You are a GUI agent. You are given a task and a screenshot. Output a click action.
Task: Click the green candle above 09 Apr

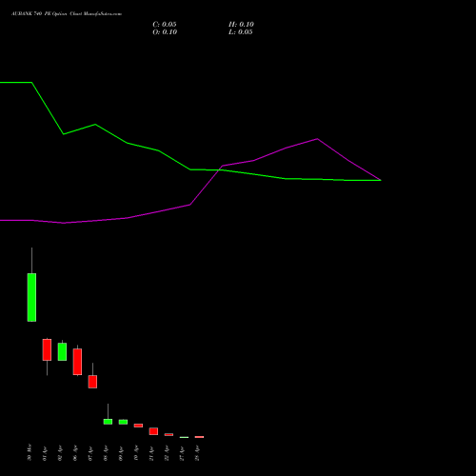point(123,422)
